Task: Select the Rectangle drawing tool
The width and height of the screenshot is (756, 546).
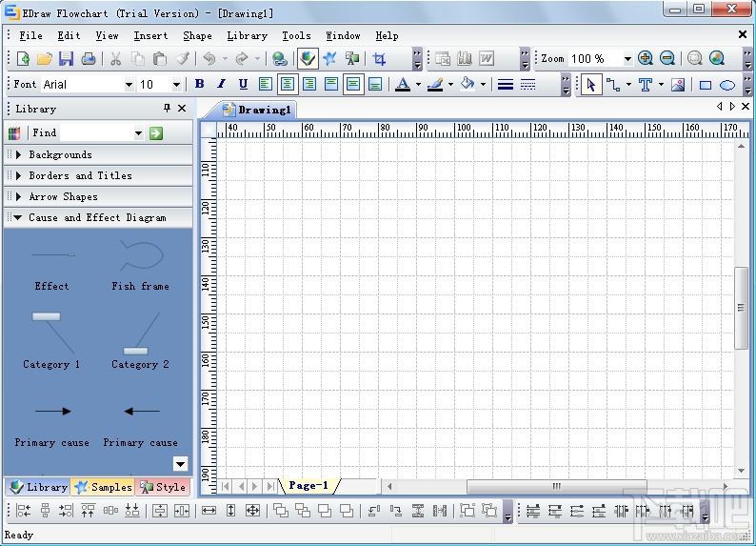Action: [706, 86]
